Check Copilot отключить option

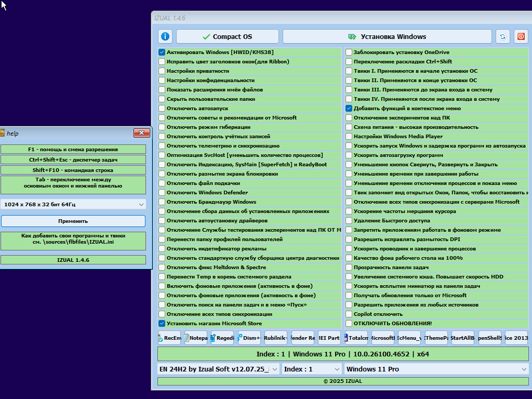[x=349, y=314]
